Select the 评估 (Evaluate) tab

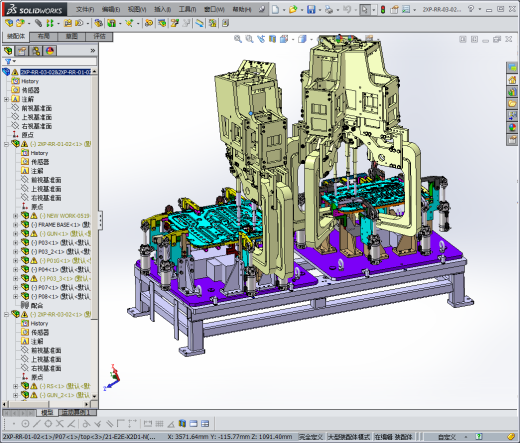(99, 36)
